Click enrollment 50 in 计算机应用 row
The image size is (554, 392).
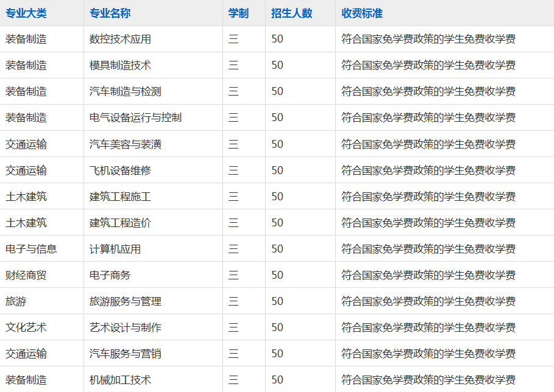(x=277, y=249)
